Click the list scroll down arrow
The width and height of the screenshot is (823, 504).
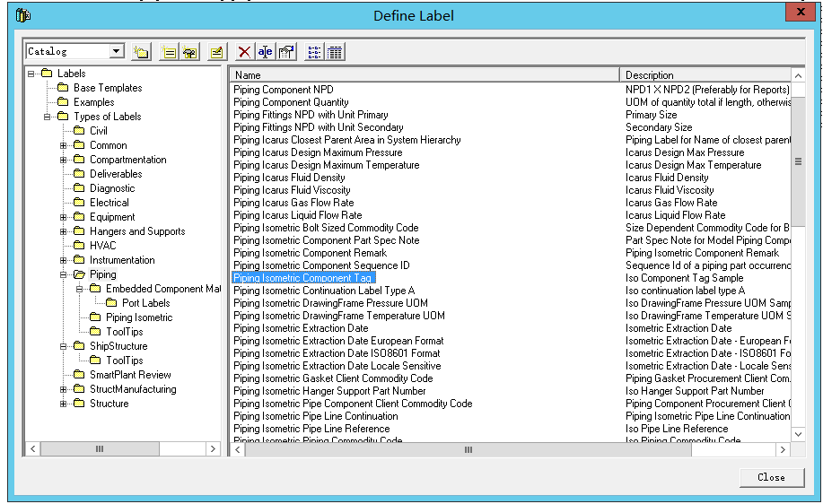[798, 434]
